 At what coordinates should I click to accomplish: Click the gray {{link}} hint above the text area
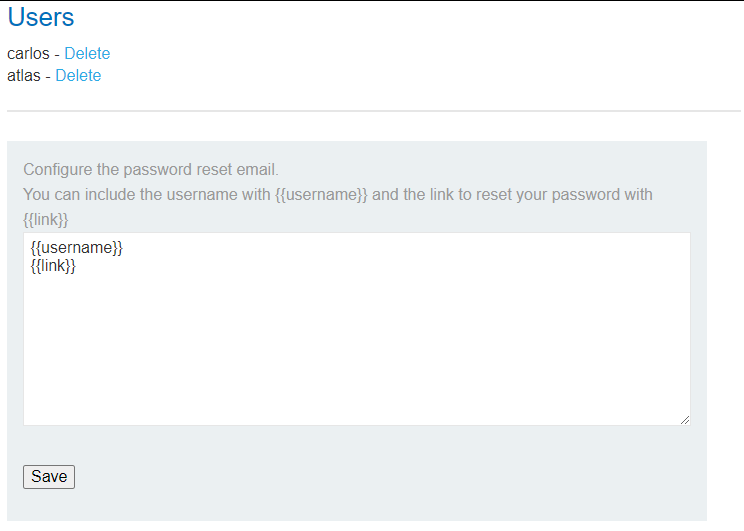[46, 219]
